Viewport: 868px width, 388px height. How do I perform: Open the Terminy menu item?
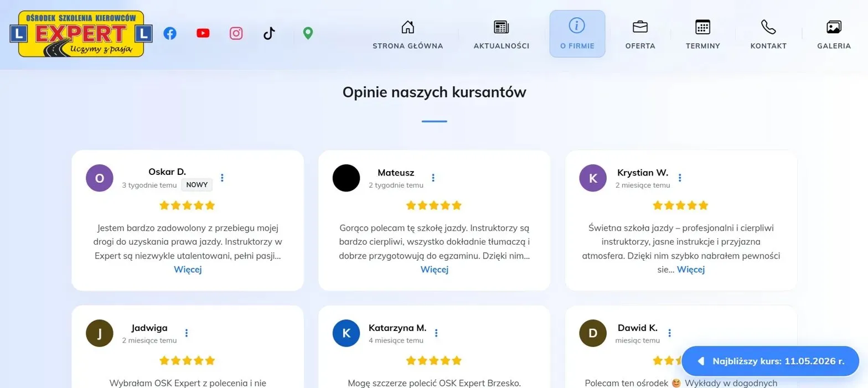coord(703,34)
